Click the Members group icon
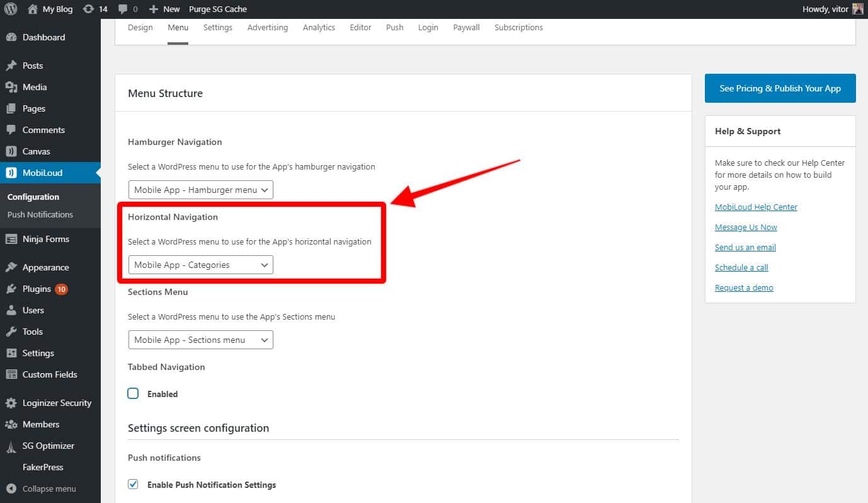The image size is (868, 503). click(x=11, y=424)
